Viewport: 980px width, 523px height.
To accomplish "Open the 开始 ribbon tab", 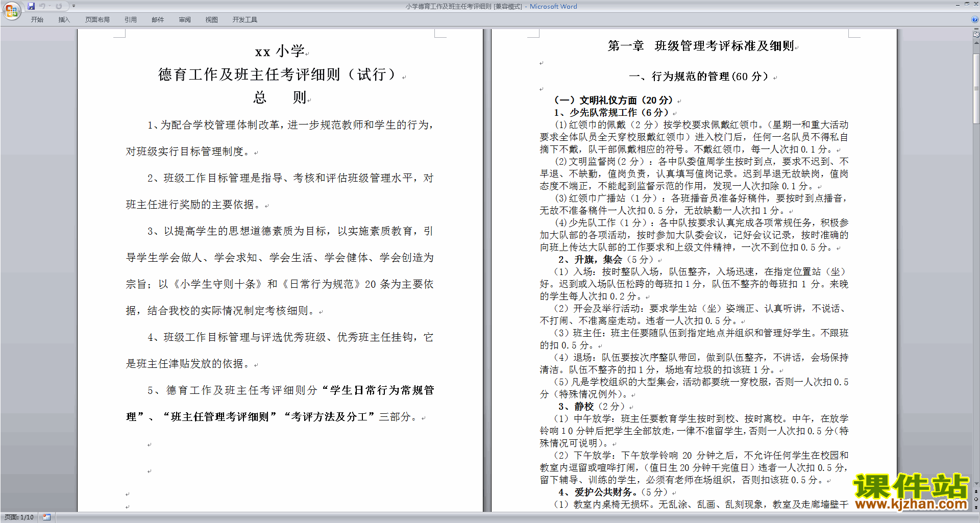I will click(x=37, y=19).
